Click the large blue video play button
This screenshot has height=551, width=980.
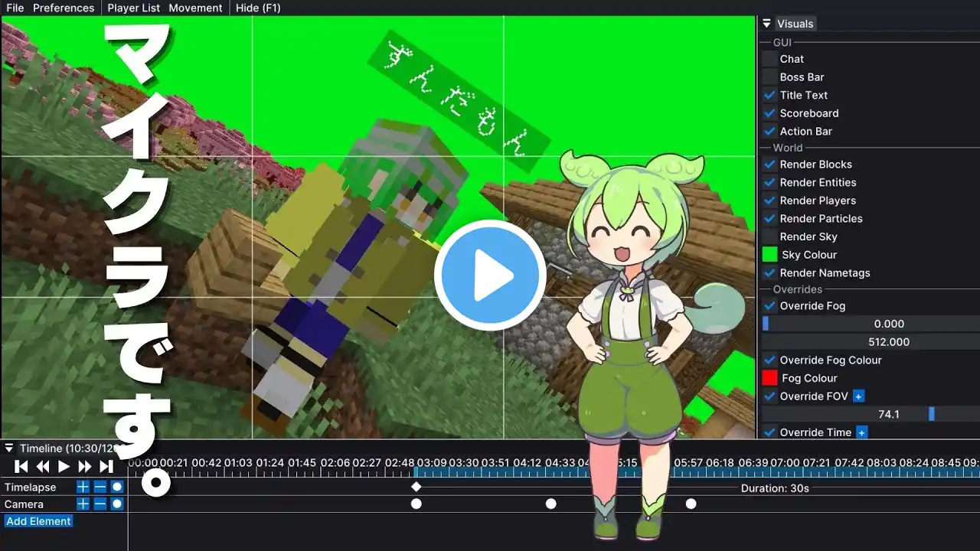[490, 275]
